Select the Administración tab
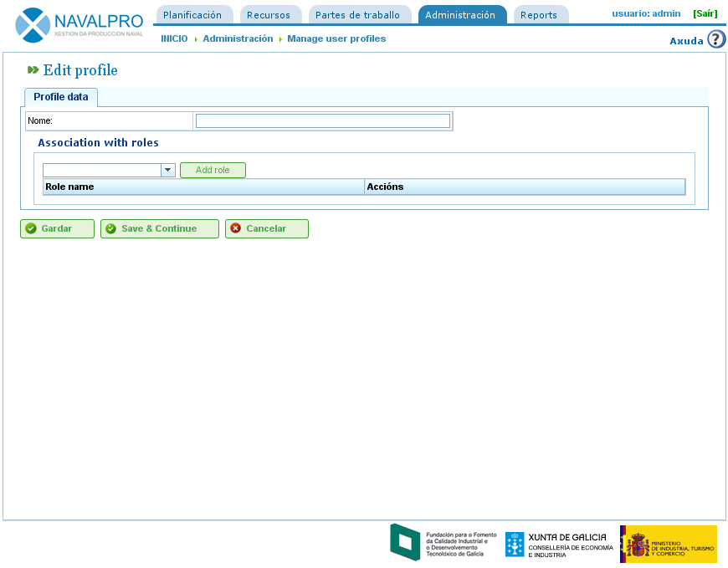The image size is (728, 568). (460, 15)
